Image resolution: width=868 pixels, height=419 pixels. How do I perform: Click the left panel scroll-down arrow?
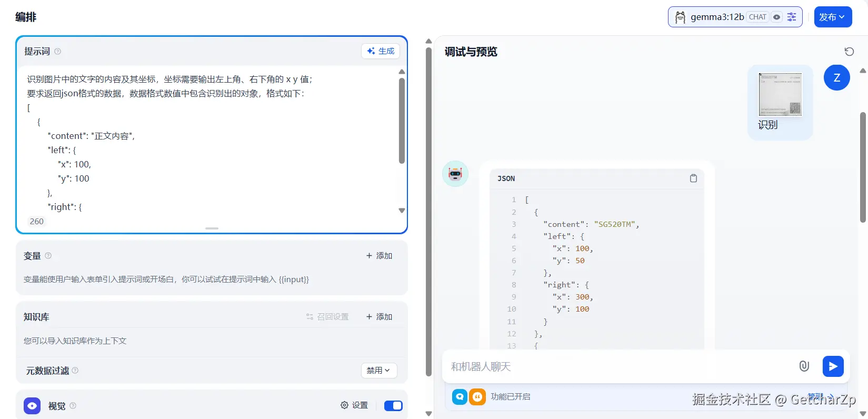click(x=428, y=414)
